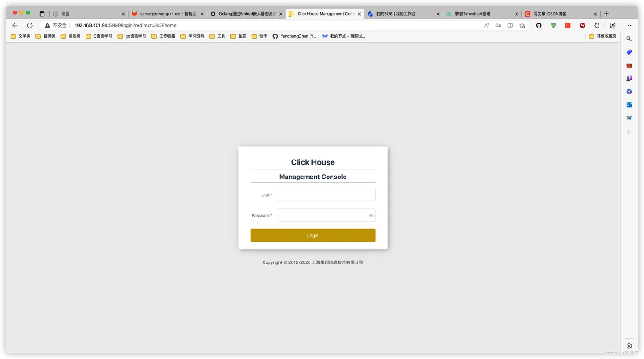644x359 pixels.
Task: Open sidebar Tools briefcase icon
Action: [x=629, y=65]
